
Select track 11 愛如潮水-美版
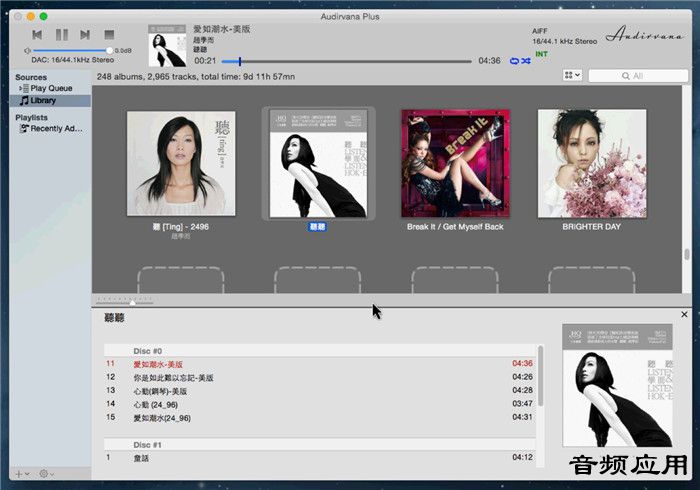[320, 364]
